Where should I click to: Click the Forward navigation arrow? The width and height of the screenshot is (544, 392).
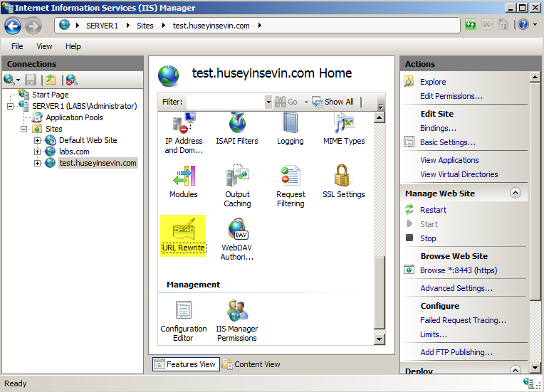[33, 26]
